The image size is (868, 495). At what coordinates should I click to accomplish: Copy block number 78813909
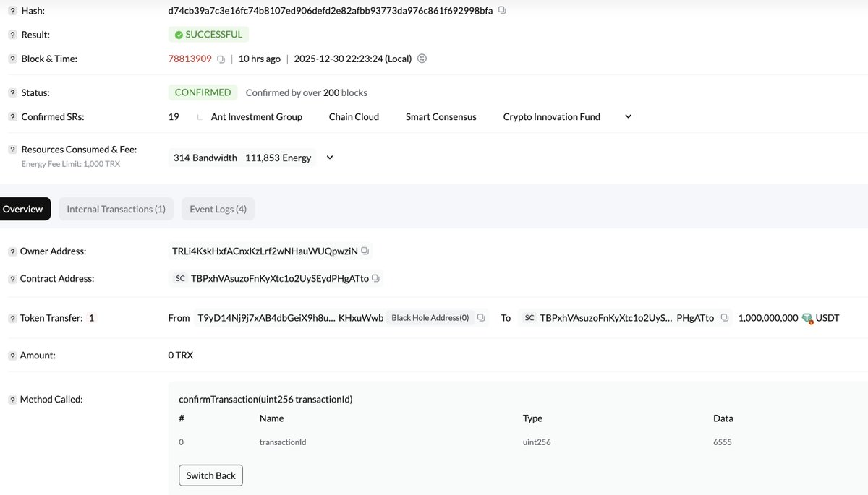coord(221,59)
